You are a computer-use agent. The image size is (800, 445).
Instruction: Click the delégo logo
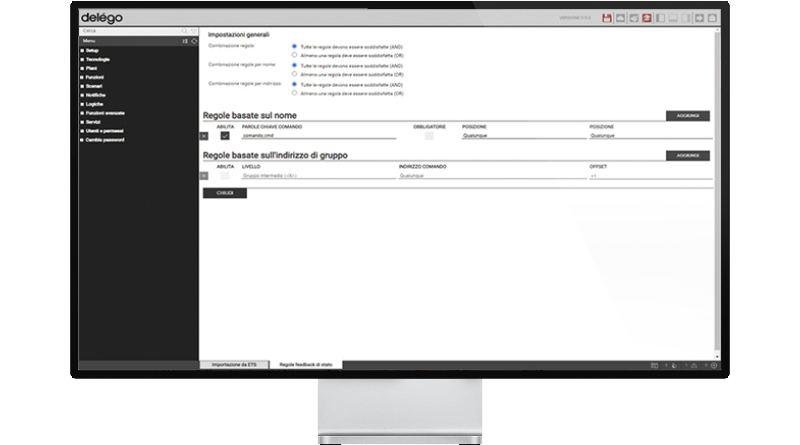click(102, 18)
